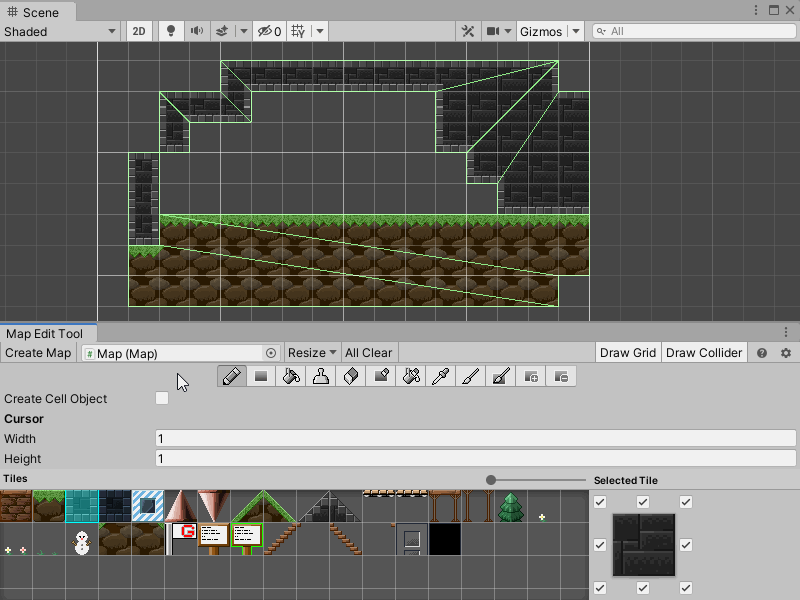Select the rectangle fill tool
The height and width of the screenshot is (600, 800).
click(260, 376)
